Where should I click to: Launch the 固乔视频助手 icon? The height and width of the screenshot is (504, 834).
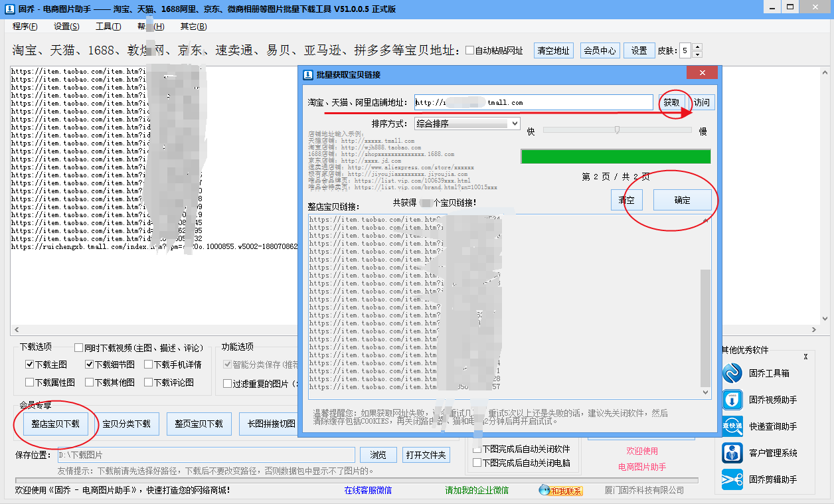tap(732, 400)
